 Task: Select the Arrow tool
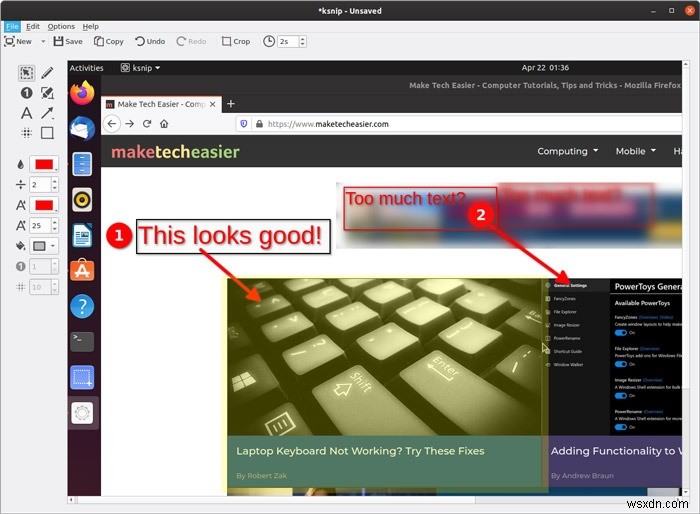(x=47, y=113)
